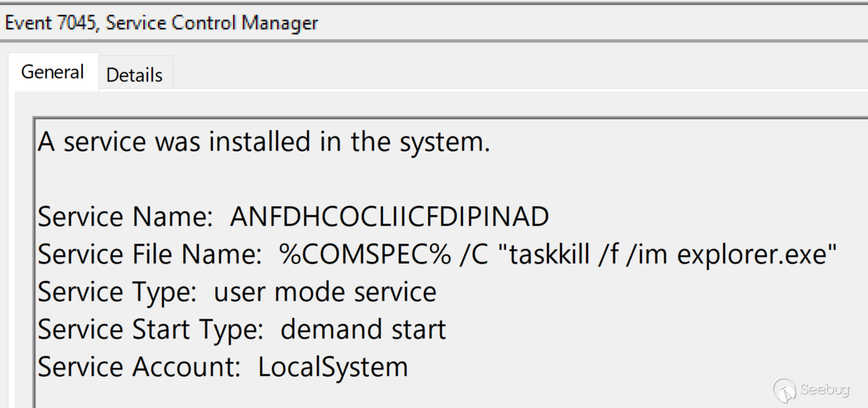Screen dimensions: 868x408
Task: Click the 'Service File Name:' label
Action: click(x=149, y=255)
